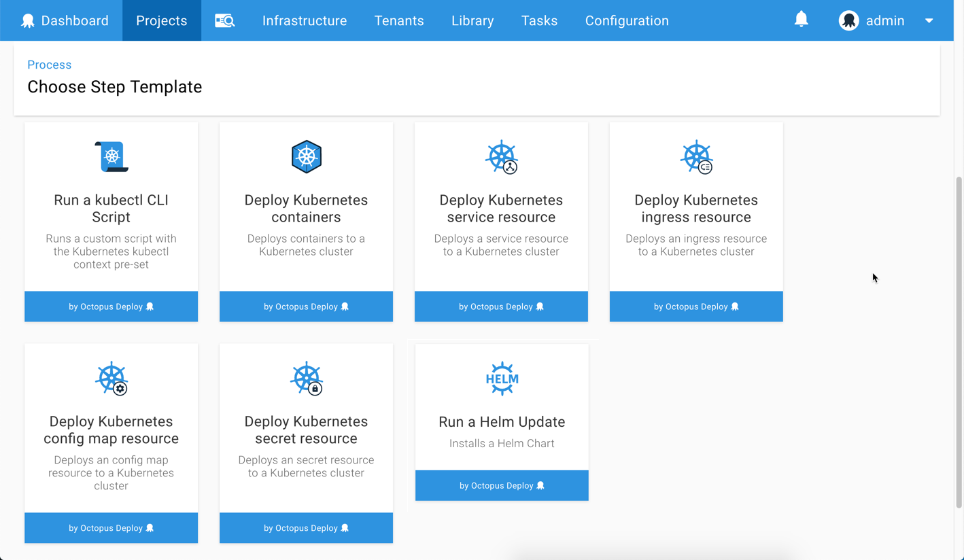Select the kubectl CLI Script scroll icon
964x560 pixels.
click(111, 156)
